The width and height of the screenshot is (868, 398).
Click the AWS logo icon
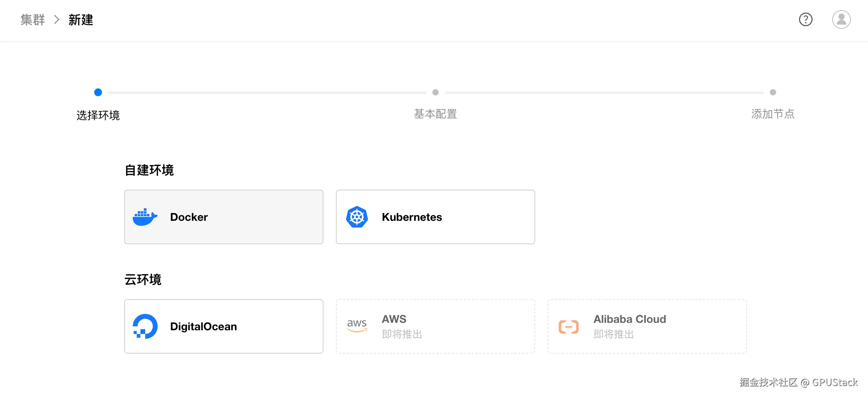point(357,326)
